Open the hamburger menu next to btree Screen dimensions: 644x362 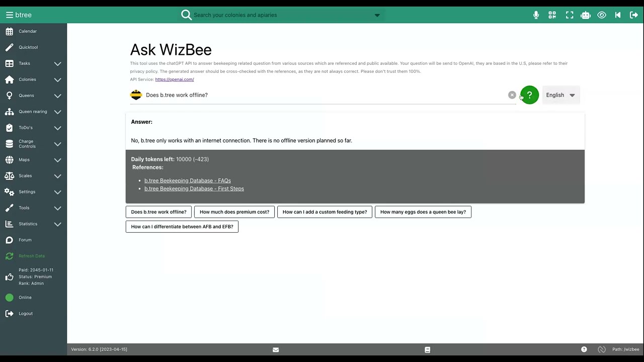pos(9,15)
